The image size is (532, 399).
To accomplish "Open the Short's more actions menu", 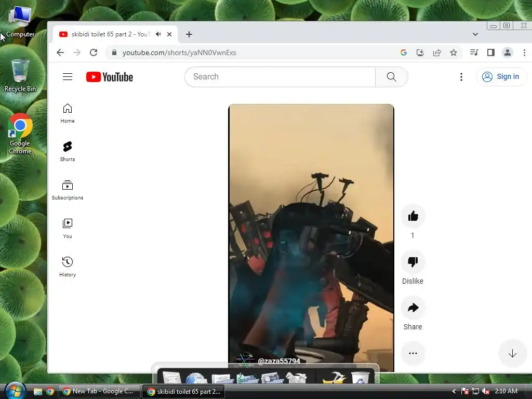I will coord(413,353).
